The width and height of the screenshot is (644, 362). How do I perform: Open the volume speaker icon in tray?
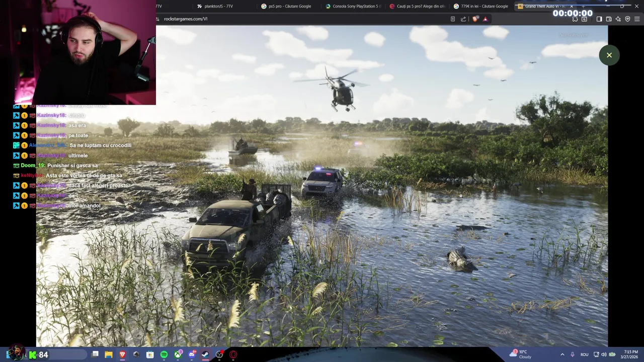[604, 354]
